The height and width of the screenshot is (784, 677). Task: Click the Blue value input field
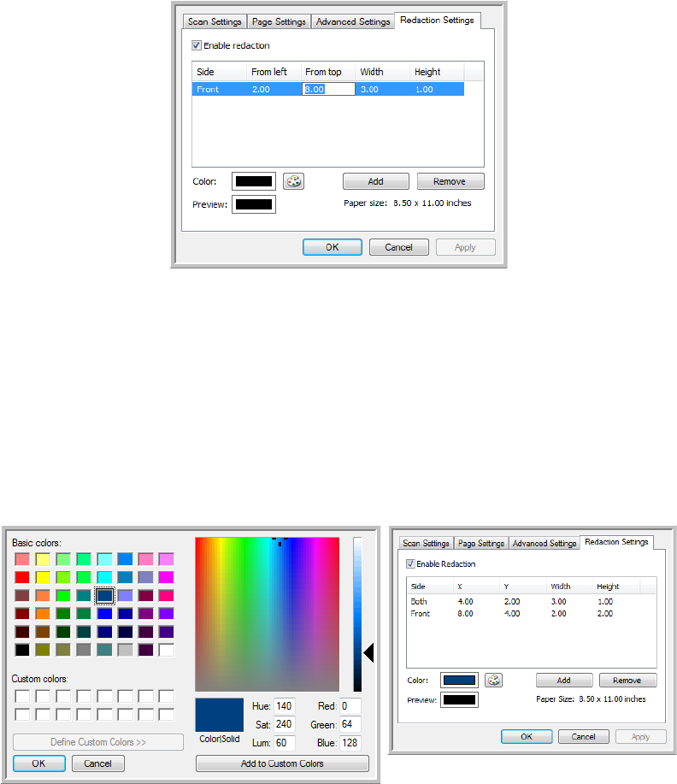coord(350,742)
